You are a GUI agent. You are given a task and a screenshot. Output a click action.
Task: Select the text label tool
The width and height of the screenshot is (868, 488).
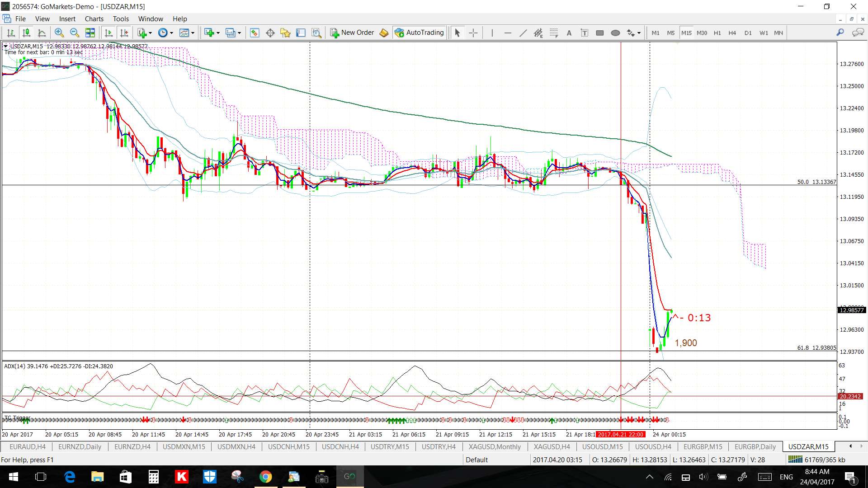[585, 33]
